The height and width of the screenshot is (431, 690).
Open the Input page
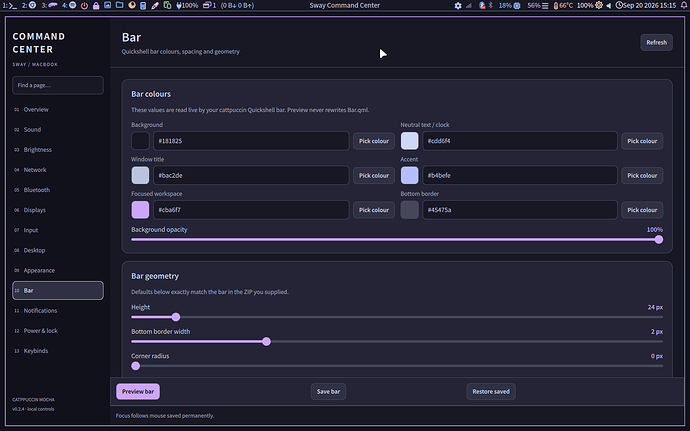[x=58, y=230]
